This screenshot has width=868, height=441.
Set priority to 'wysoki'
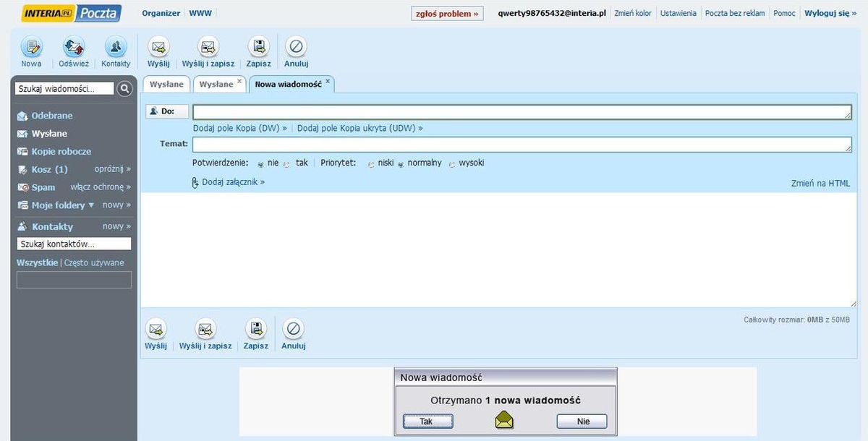coord(453,164)
